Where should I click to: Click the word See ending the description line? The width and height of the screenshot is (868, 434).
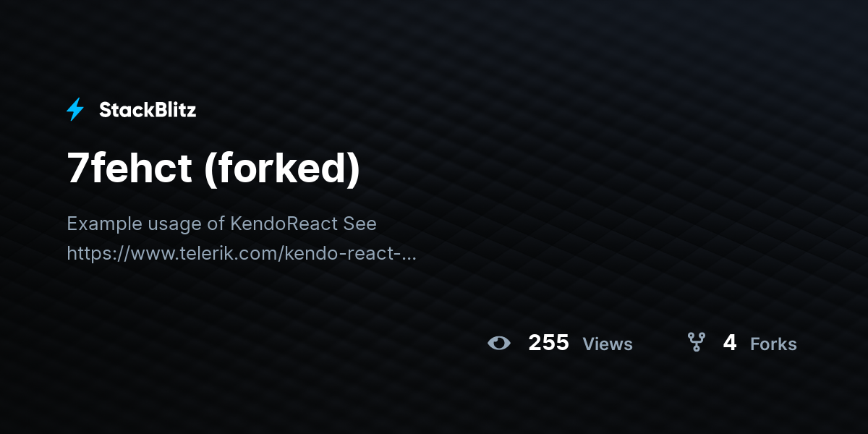point(360,224)
